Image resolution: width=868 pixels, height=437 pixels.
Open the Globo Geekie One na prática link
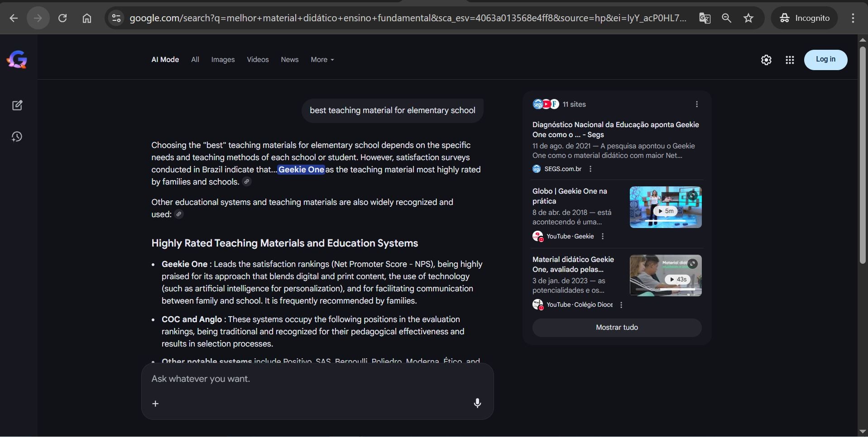(570, 196)
